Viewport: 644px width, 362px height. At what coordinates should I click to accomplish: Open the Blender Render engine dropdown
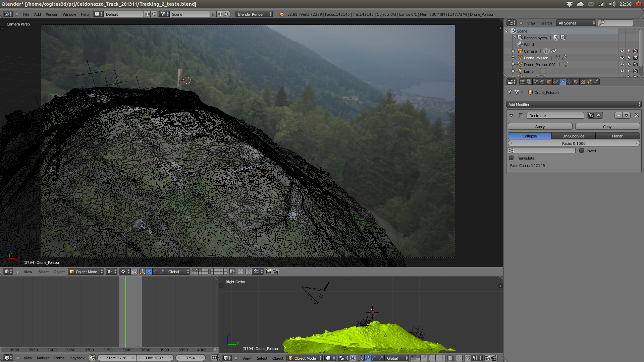point(254,14)
